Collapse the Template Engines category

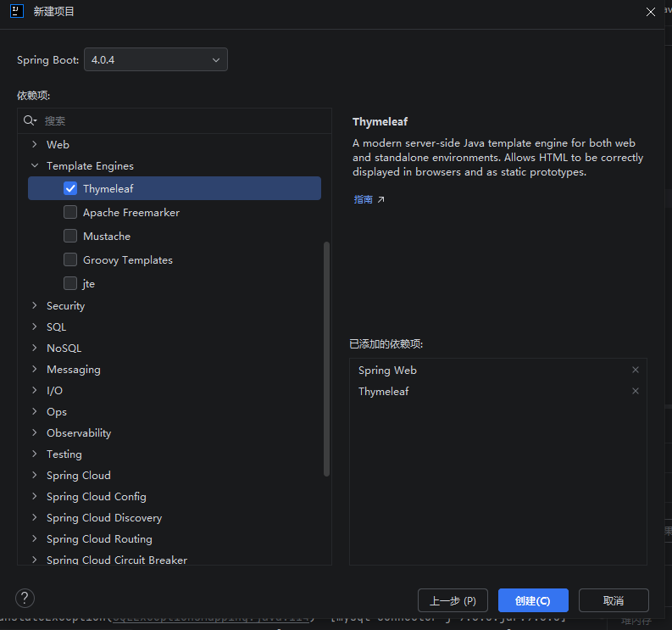34,165
